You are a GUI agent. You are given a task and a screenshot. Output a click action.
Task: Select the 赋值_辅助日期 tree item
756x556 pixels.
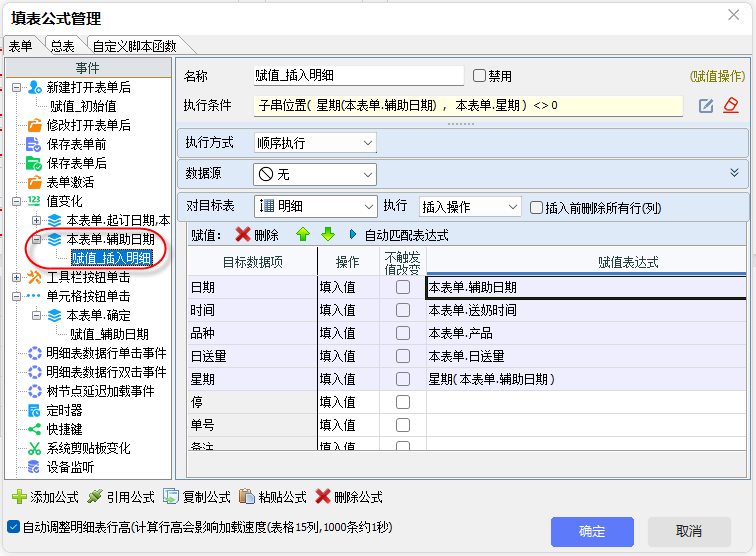click(x=109, y=334)
